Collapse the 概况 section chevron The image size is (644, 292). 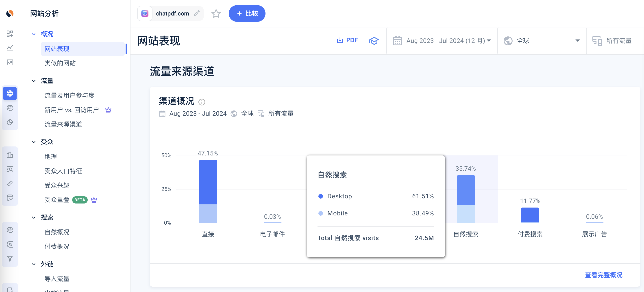coord(33,34)
